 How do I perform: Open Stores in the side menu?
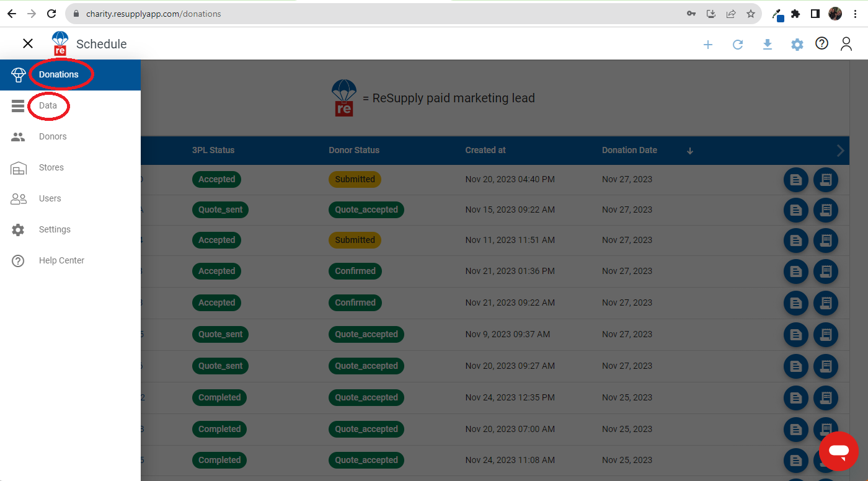[70, 168]
